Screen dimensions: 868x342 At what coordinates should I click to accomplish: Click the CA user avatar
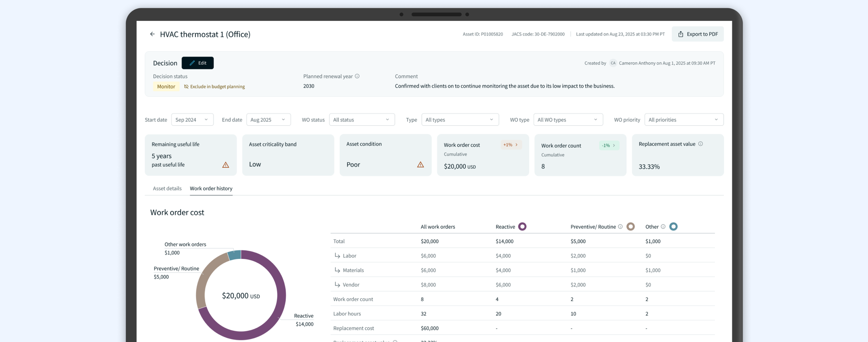click(613, 63)
